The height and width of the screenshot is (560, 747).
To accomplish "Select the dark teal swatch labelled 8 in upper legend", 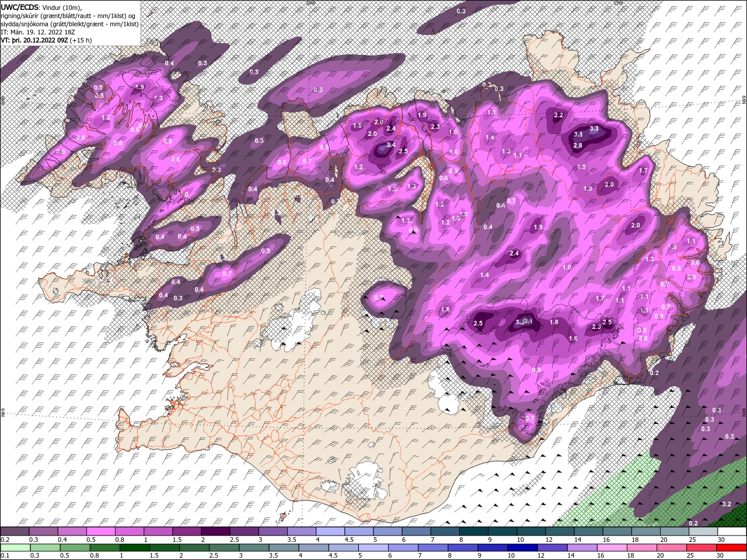I will pos(474,531).
